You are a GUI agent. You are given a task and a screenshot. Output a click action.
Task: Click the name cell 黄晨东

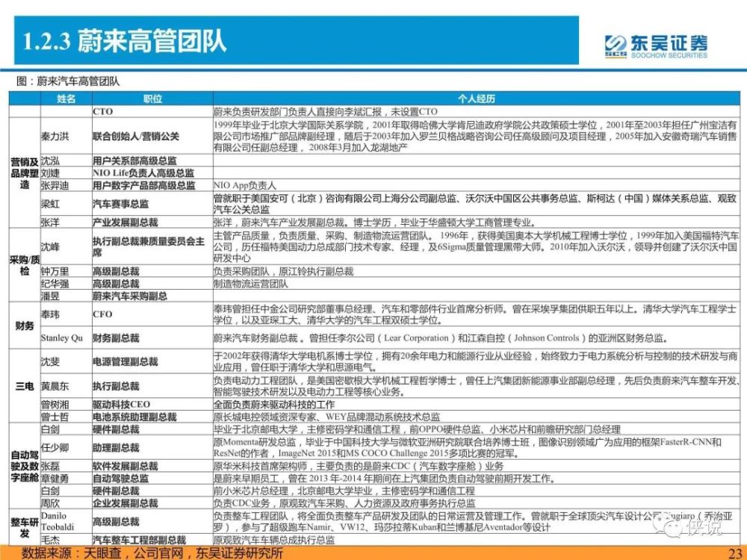[x=66, y=386]
